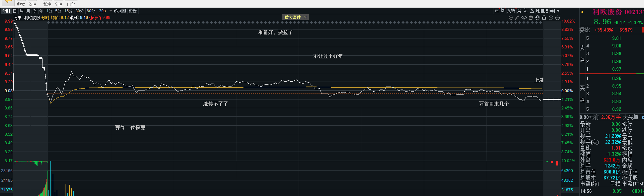644x196 pixels.
Task: Switch to the 日 daily chart tab
Action: [15, 11]
